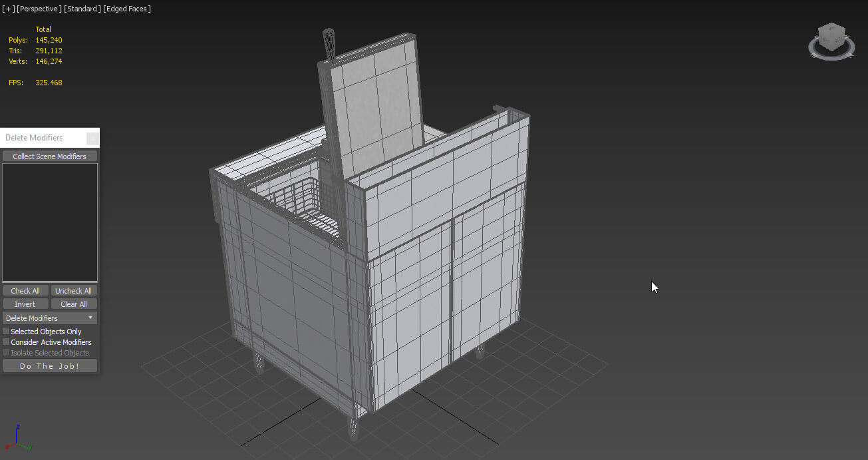The height and width of the screenshot is (460, 868).
Task: Open the Edged Faces display mode menu
Action: [x=128, y=9]
